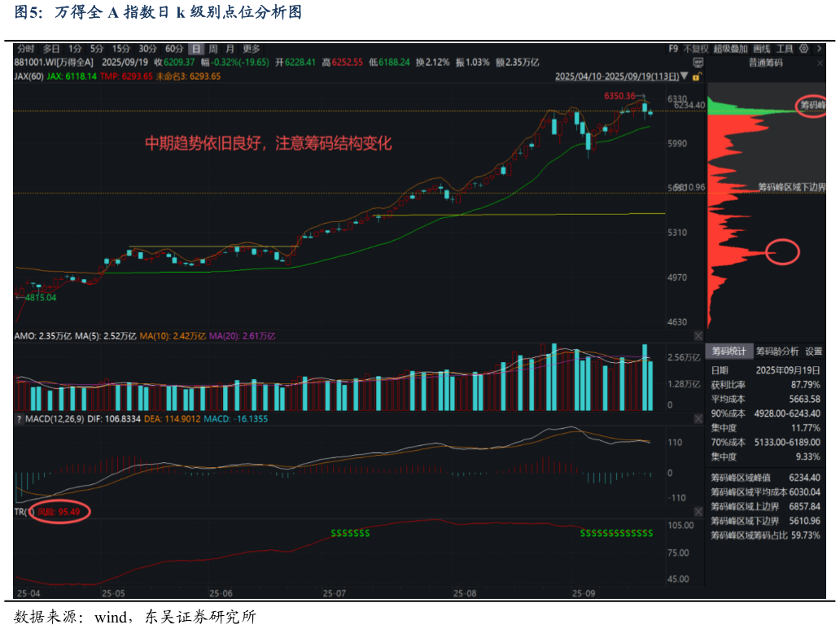
Task: Close the TR risk indicator pane
Action: coord(698,511)
